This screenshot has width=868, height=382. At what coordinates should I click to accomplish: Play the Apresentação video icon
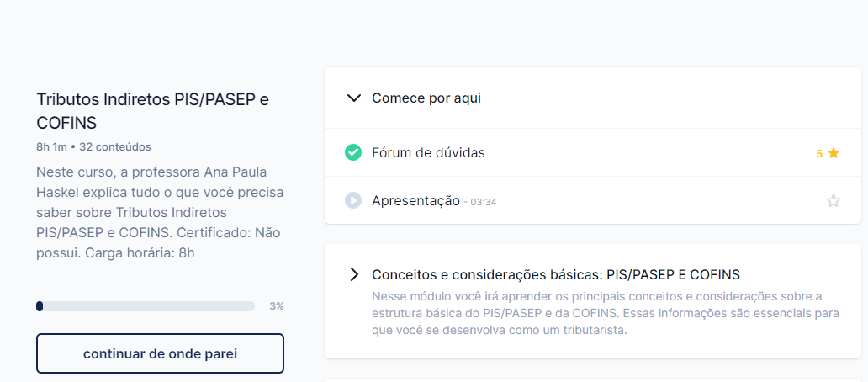click(353, 200)
